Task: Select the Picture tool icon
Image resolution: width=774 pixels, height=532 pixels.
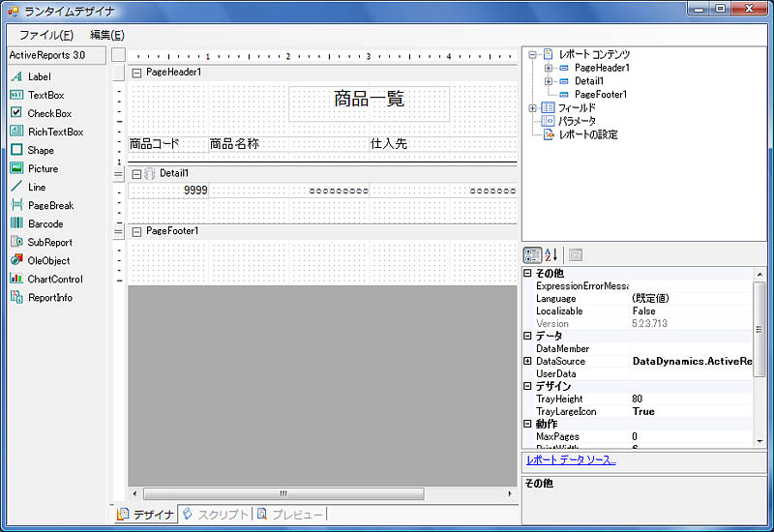Action: pos(16,168)
